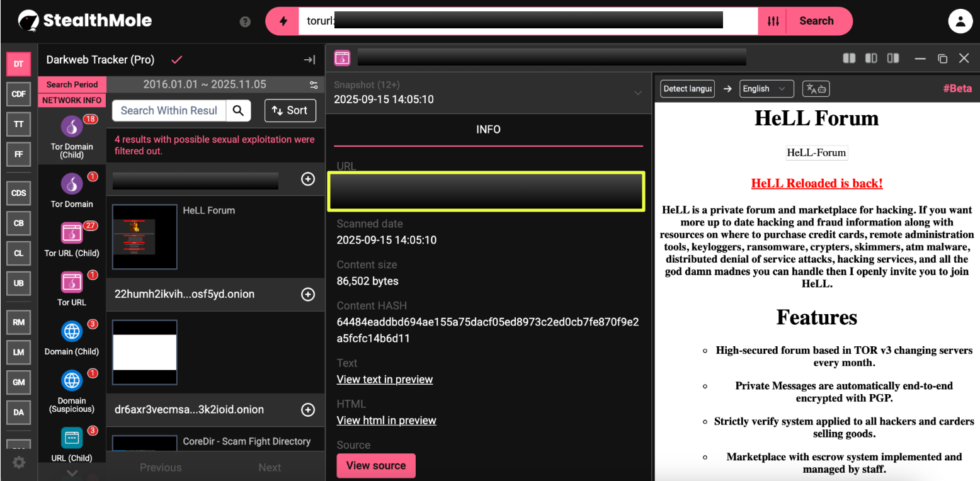Open the Sort results dropdown

[290, 111]
